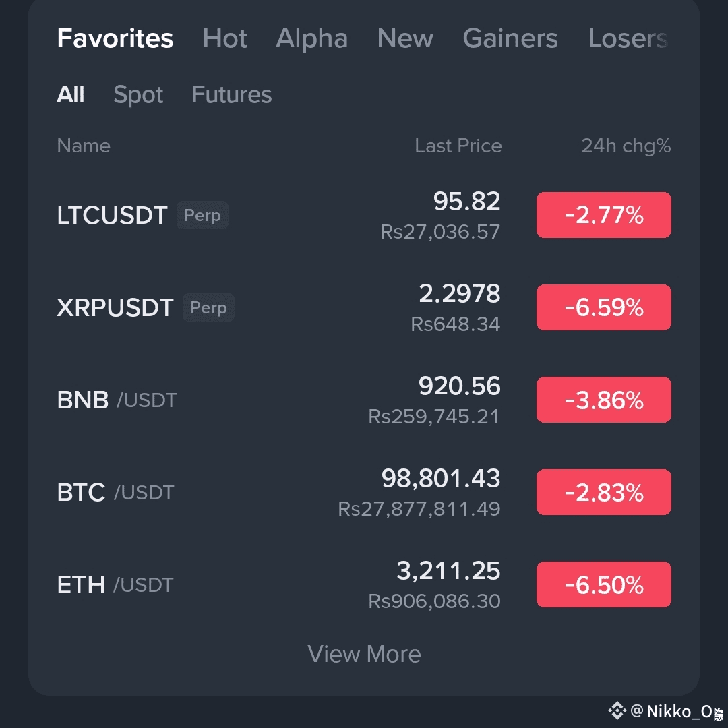
Task: Switch to the Hot tab
Action: [224, 39]
